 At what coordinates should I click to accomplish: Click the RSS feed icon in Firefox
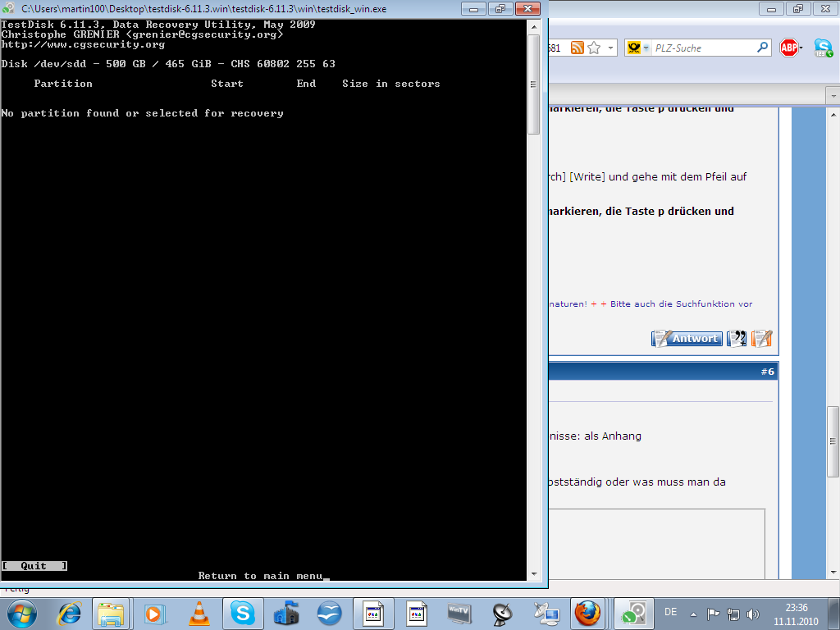pyautogui.click(x=577, y=48)
